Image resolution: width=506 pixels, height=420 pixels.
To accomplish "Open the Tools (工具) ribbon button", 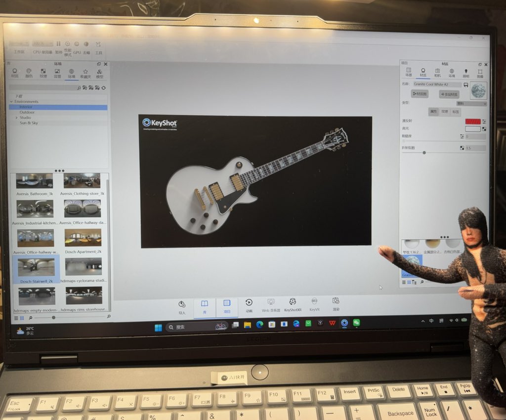I will [x=98, y=48].
